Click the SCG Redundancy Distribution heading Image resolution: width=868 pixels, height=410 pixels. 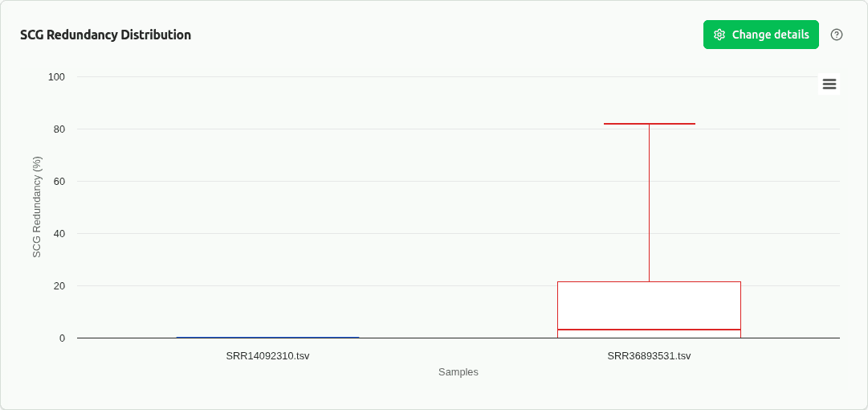[105, 35]
